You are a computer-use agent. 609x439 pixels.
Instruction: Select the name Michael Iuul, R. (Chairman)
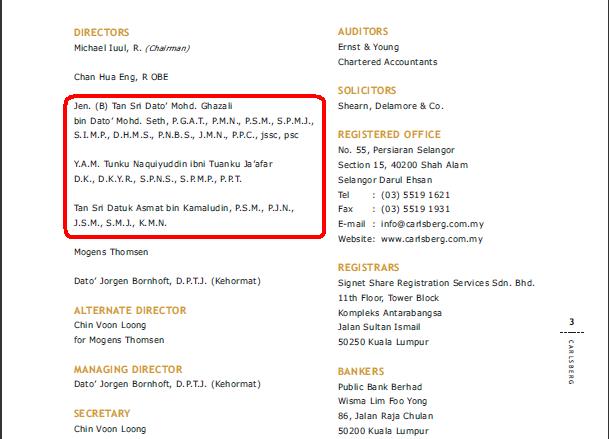pyautogui.click(x=132, y=48)
